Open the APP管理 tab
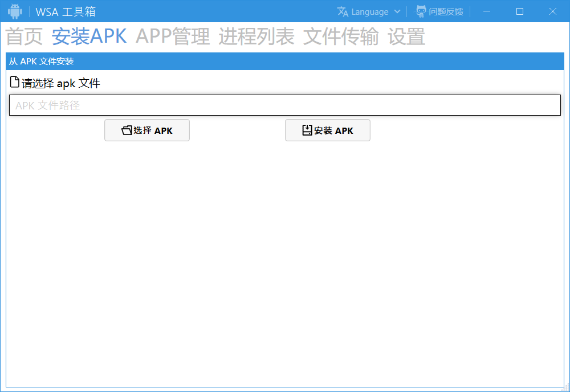Viewport: 570px width, 392px height. pyautogui.click(x=173, y=36)
